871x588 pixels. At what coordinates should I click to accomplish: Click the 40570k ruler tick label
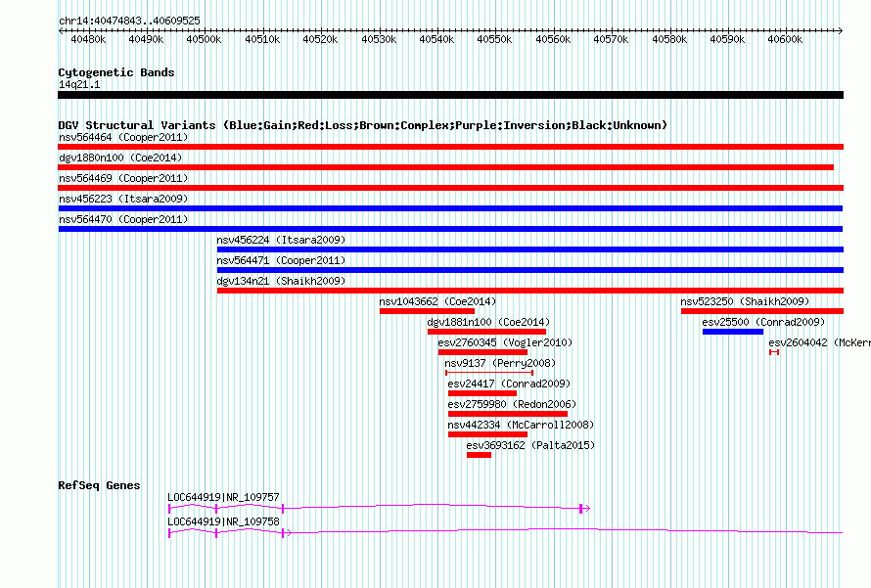611,39
